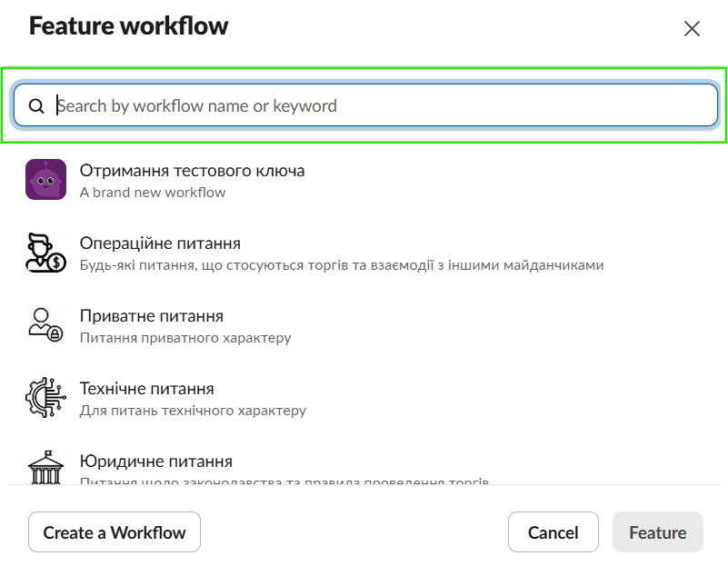This screenshot has width=728, height=566.
Task: Cancel the Feature workflow dialog
Action: point(553,532)
